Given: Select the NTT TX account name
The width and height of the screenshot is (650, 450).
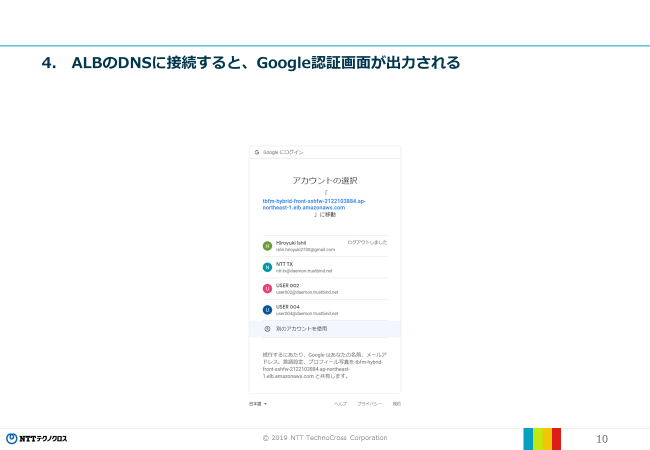Looking at the screenshot, I should pyautogui.click(x=284, y=264).
